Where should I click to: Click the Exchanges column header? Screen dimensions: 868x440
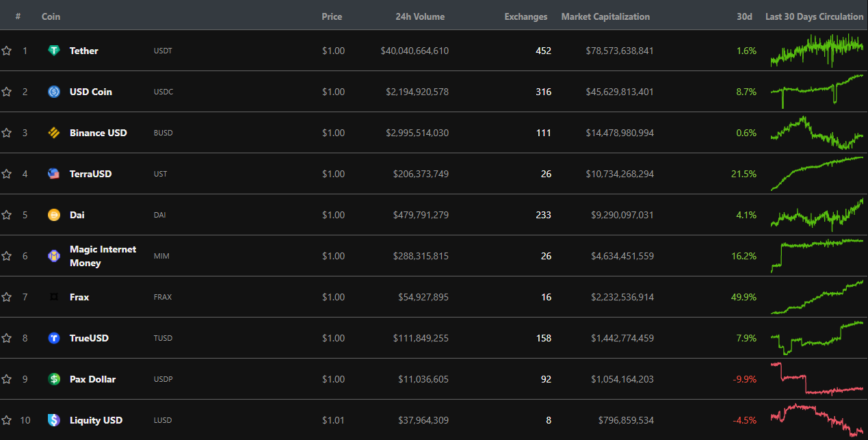pyautogui.click(x=525, y=16)
